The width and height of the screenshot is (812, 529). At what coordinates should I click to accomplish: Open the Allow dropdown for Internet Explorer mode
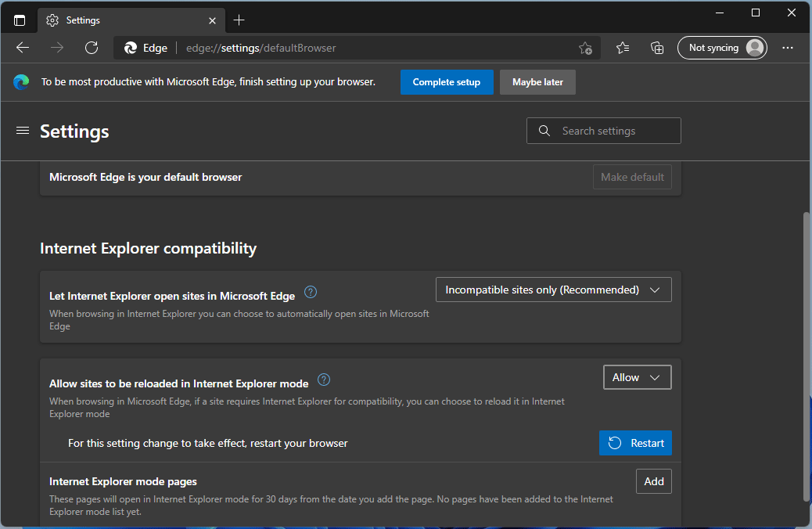click(637, 376)
